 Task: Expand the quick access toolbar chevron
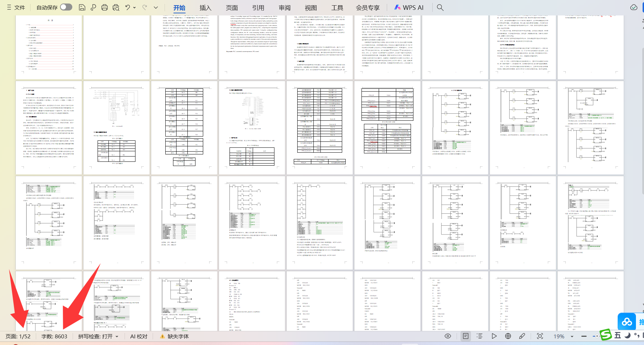coord(156,7)
